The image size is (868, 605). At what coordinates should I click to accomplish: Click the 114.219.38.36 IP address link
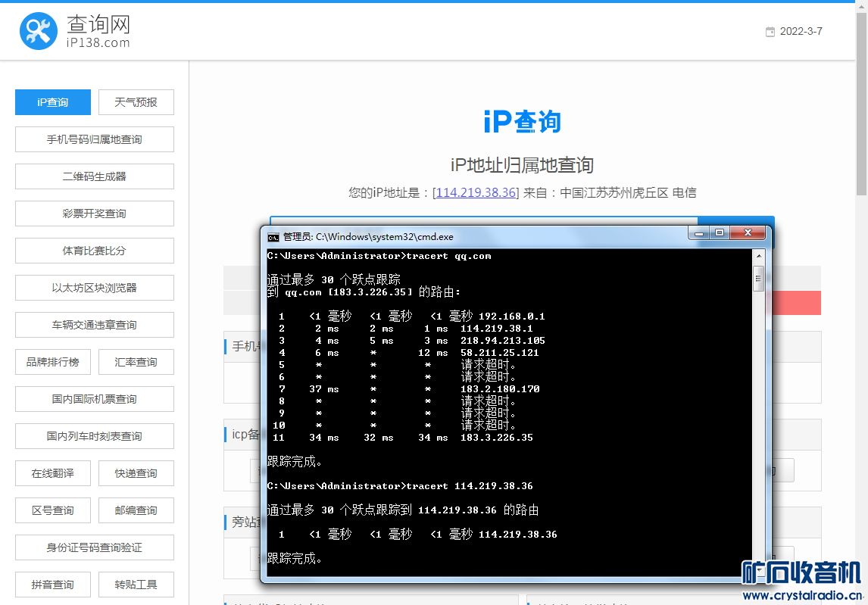tap(476, 192)
